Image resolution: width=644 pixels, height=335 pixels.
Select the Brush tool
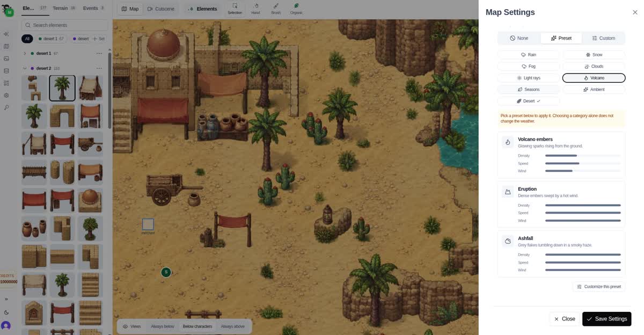pos(276,9)
